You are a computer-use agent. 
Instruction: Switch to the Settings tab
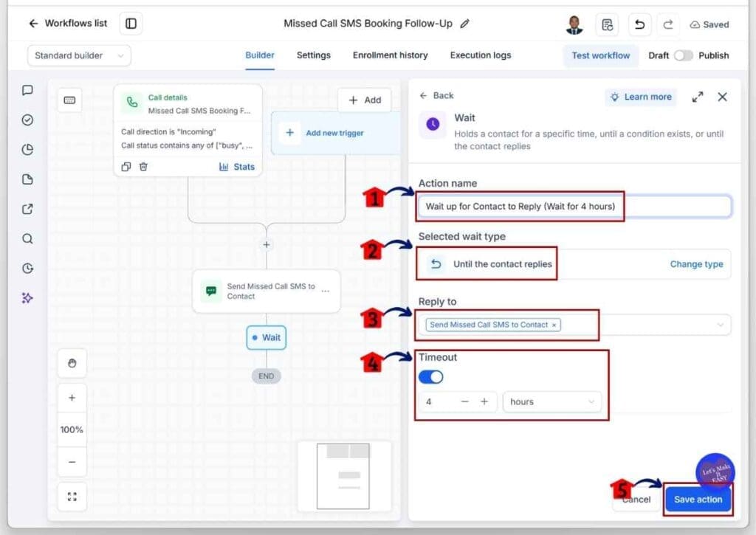(x=313, y=55)
